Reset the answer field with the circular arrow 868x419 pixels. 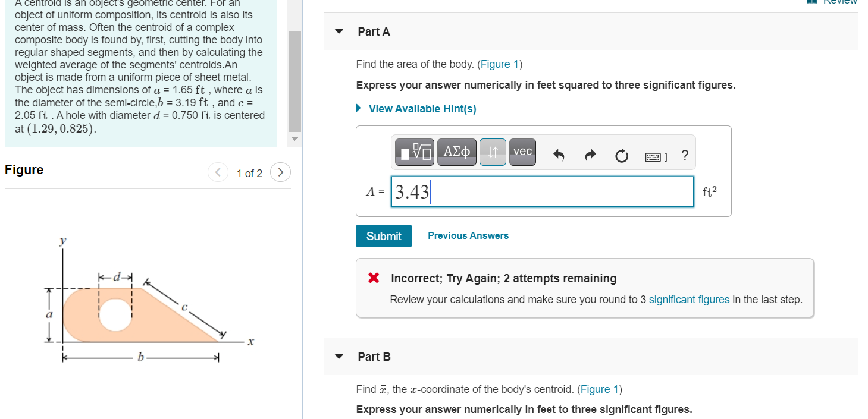click(621, 156)
